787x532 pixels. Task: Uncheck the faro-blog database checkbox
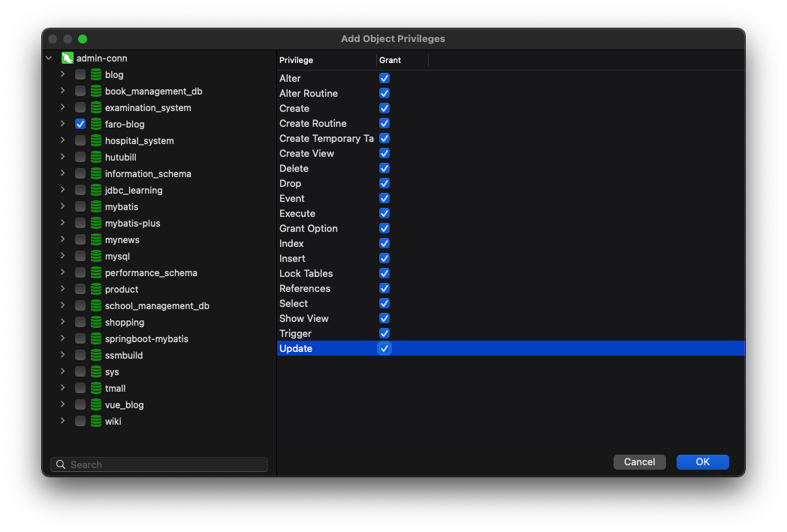tap(80, 124)
